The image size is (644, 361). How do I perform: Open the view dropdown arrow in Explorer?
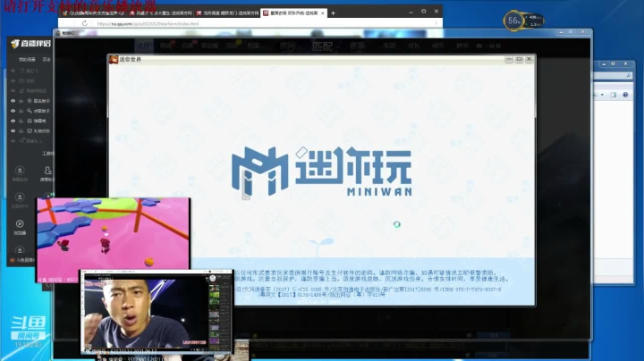tap(602, 95)
